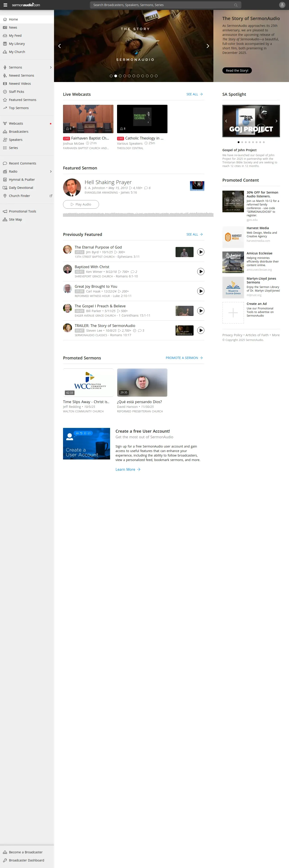Click See All for Live Webcasts
This screenshot has width=289, height=868.
194,94
